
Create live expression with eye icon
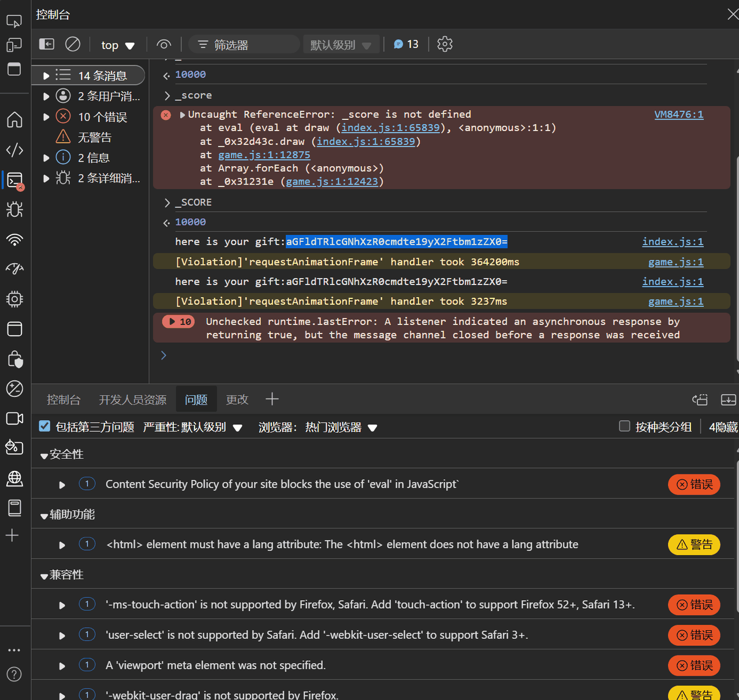click(x=164, y=44)
